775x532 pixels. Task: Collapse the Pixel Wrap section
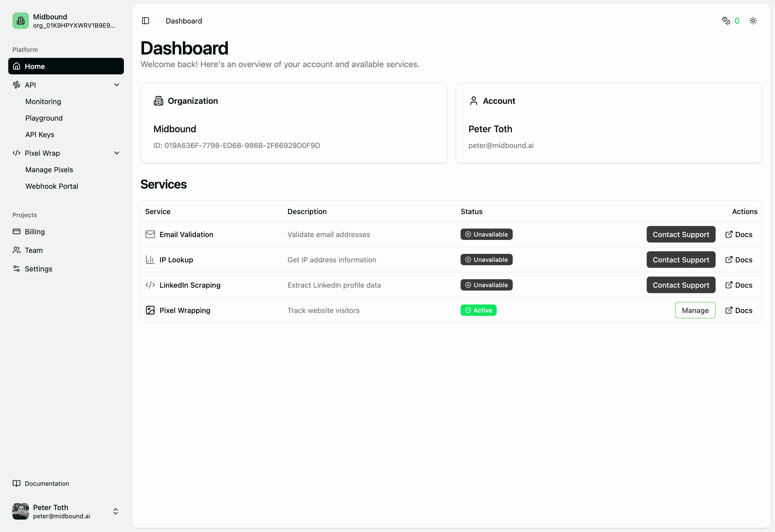tap(116, 153)
